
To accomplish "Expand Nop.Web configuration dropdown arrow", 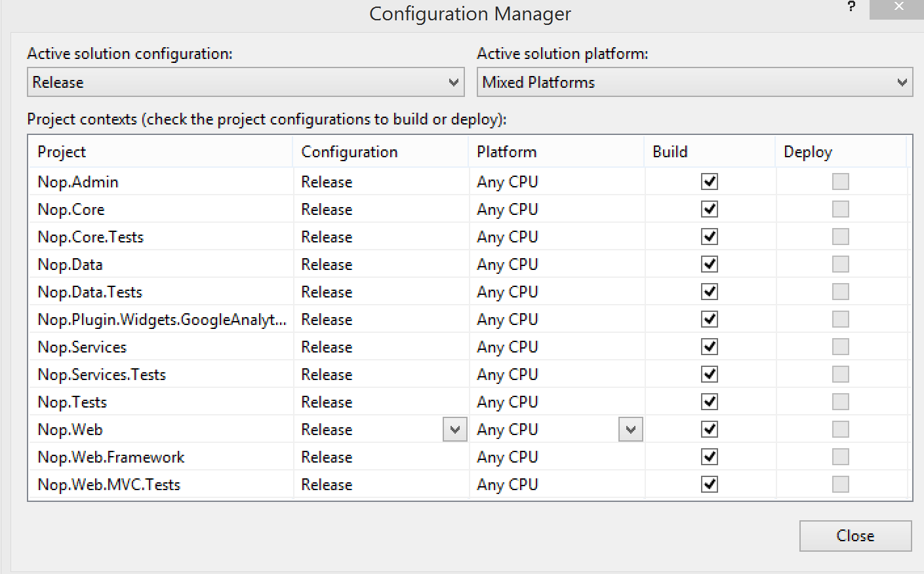I will click(x=454, y=430).
